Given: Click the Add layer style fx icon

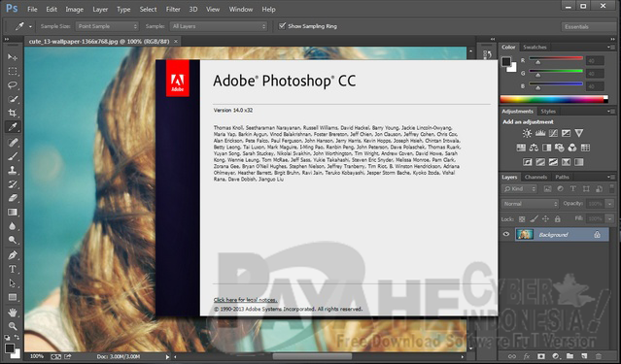Looking at the screenshot, I should click(527, 356).
